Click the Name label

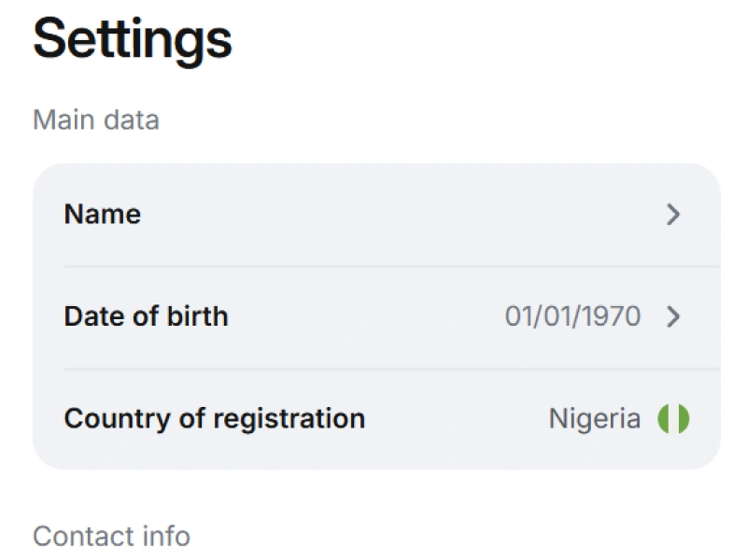103,215
